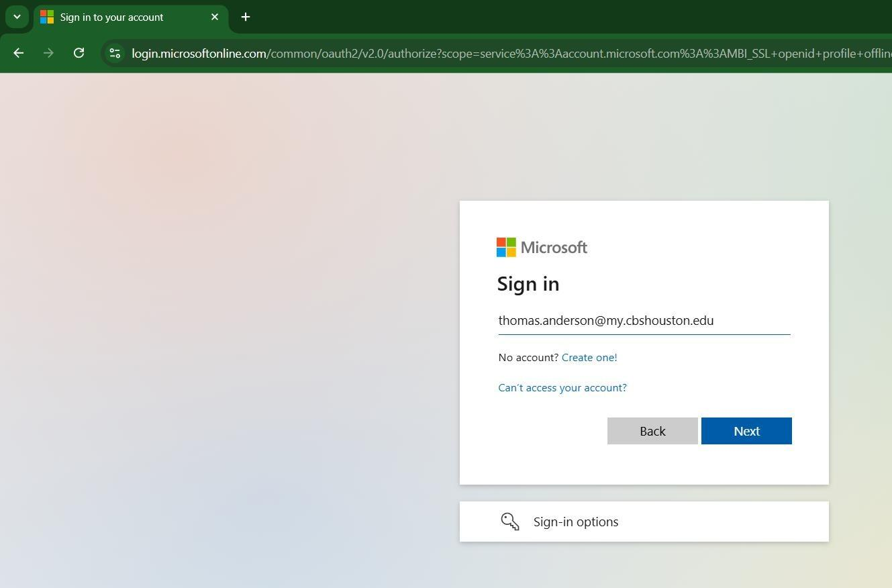Close the 'Sign in to your account' tab
This screenshot has height=588, width=892.
tap(215, 17)
